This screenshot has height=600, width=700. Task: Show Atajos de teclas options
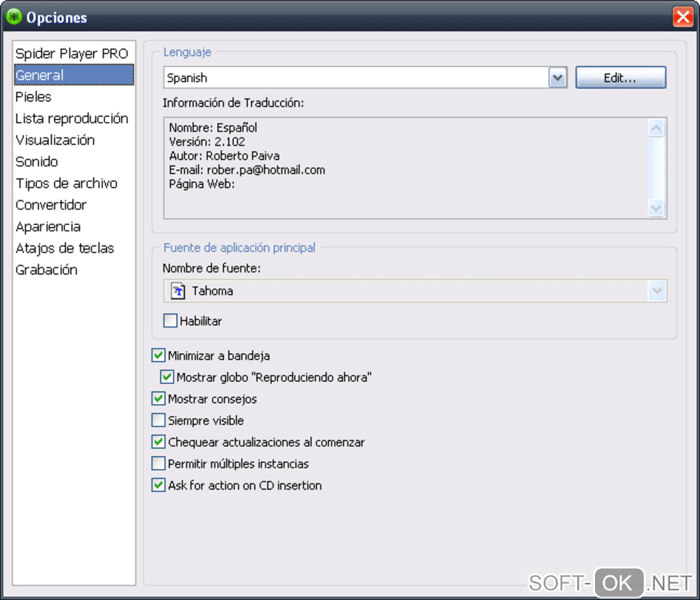[74, 248]
